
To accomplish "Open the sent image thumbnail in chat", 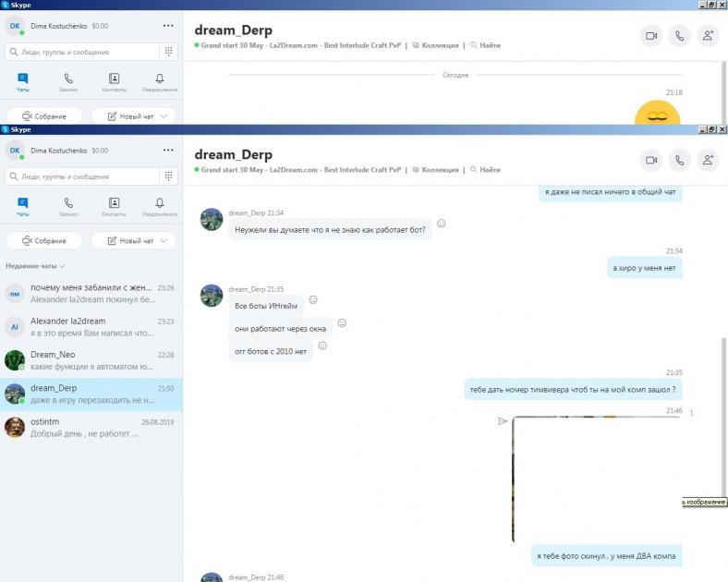I will (x=597, y=479).
